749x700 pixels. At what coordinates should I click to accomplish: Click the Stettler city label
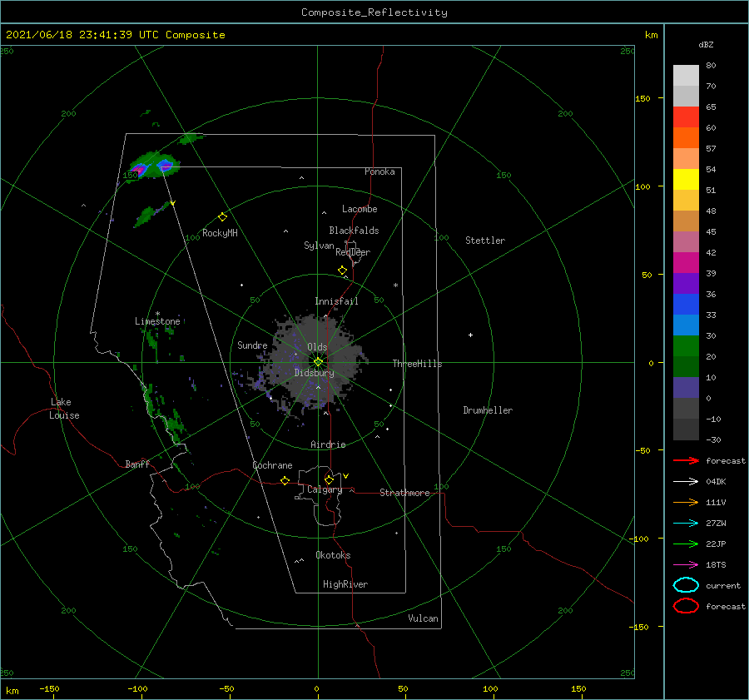pos(485,241)
